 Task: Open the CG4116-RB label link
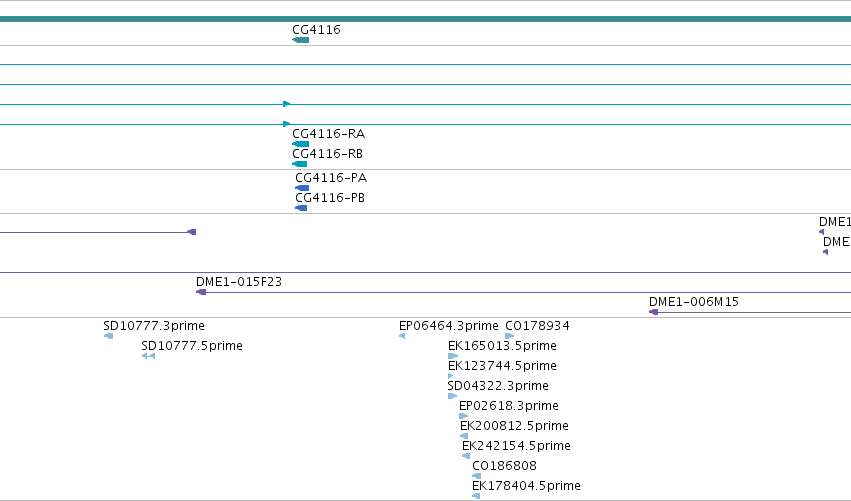tap(327, 154)
